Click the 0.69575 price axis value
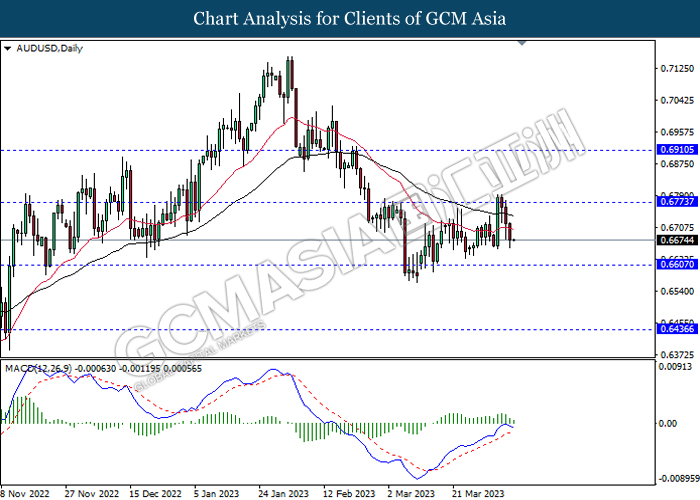 [x=677, y=132]
